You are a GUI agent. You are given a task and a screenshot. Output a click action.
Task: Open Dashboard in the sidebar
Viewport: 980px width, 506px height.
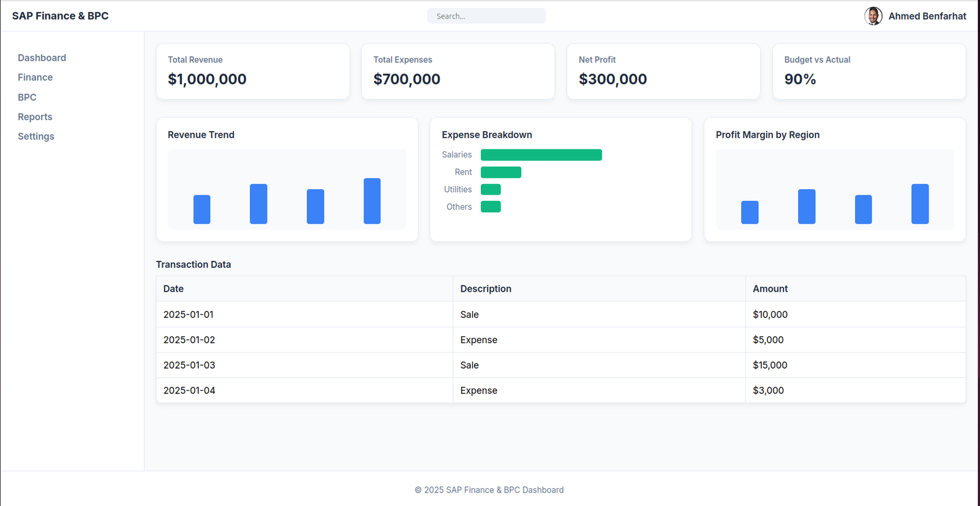pos(42,58)
